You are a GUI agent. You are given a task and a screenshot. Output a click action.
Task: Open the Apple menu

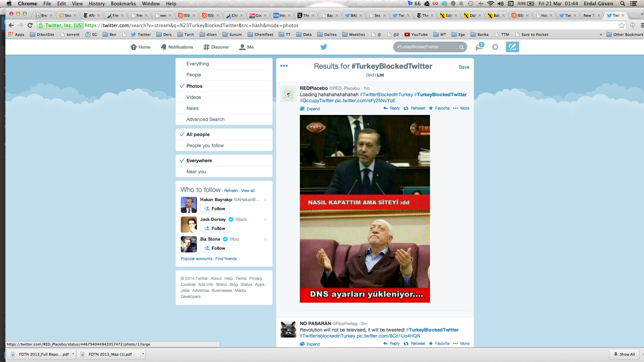point(9,4)
